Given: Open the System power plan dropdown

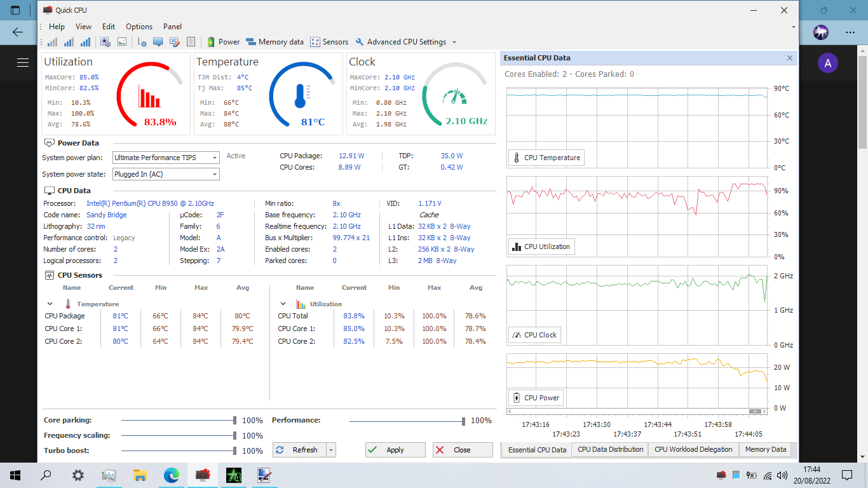Looking at the screenshot, I should tap(166, 158).
